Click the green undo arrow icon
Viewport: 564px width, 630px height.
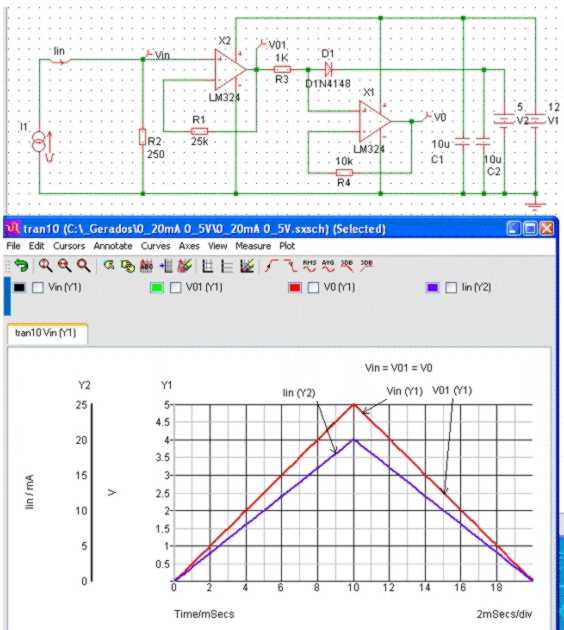click(x=21, y=266)
